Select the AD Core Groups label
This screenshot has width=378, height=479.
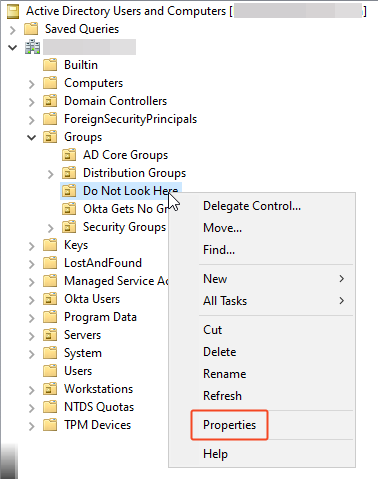[125, 155]
